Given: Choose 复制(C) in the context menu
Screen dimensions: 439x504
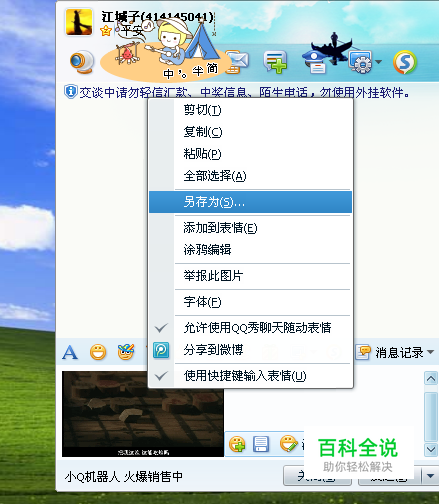Looking at the screenshot, I should [x=250, y=132].
